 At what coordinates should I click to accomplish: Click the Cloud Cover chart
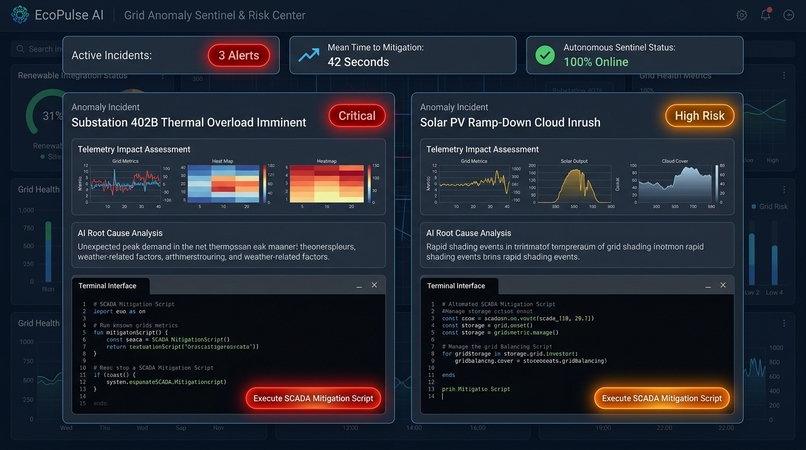[673, 183]
